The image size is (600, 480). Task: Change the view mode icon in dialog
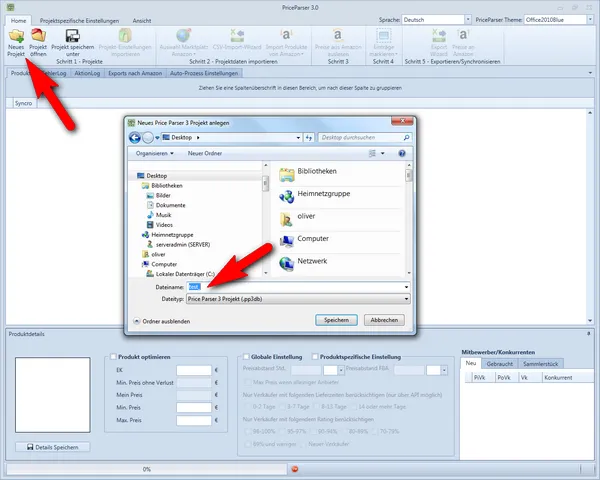(x=372, y=153)
